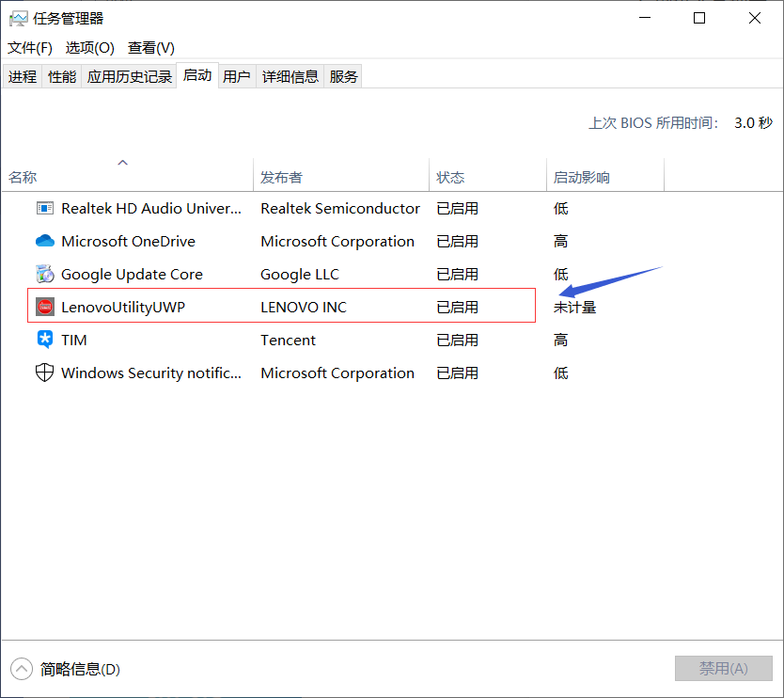Click Microsoft Corporation publisher in OneDrive row
Image resolution: width=784 pixels, height=698 pixels.
coord(337,241)
